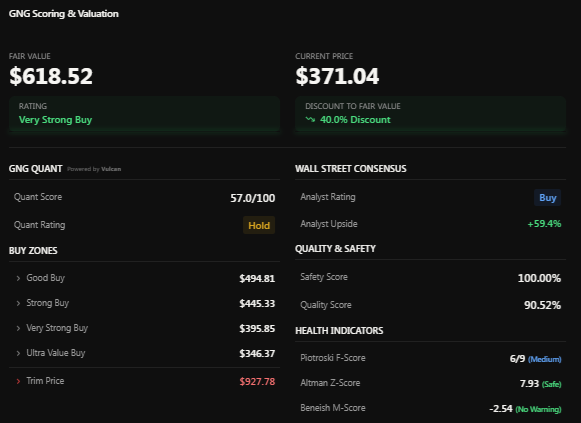Click the Wall Street Consensus heading
Viewport: 581px width, 423px height.
click(351, 169)
